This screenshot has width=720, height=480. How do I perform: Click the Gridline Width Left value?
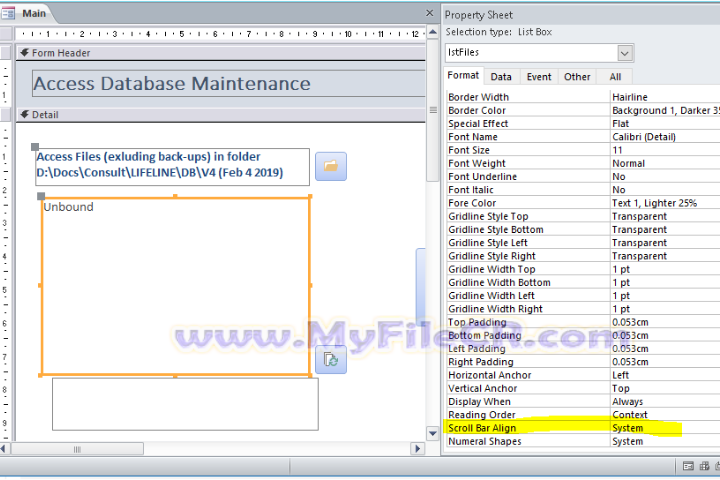click(x=665, y=296)
